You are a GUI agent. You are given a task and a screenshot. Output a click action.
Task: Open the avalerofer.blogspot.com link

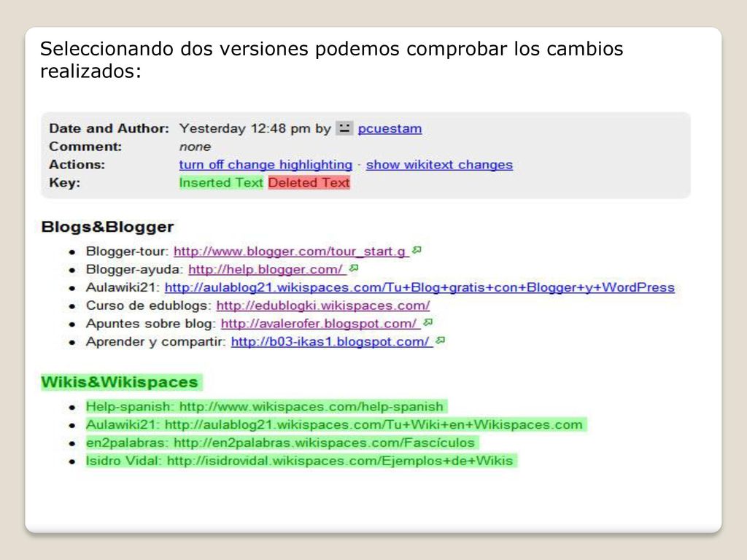(x=321, y=324)
